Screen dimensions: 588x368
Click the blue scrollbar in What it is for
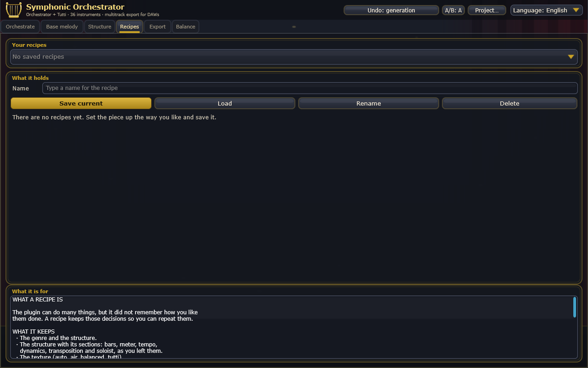click(x=575, y=307)
